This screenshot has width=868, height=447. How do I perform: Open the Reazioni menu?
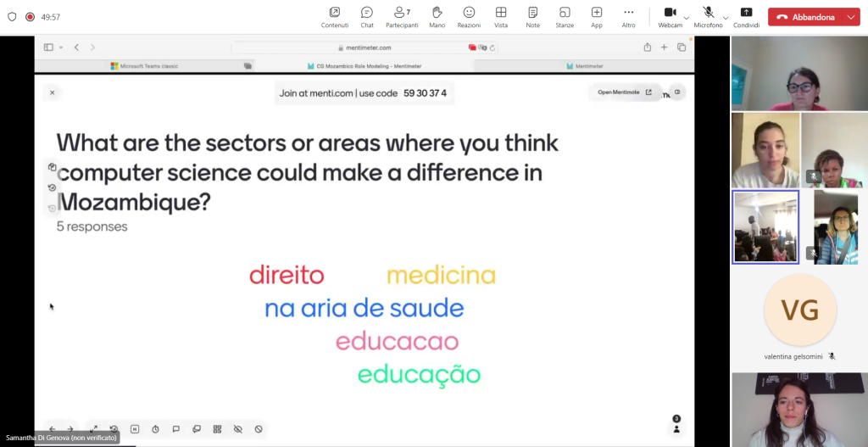(469, 17)
